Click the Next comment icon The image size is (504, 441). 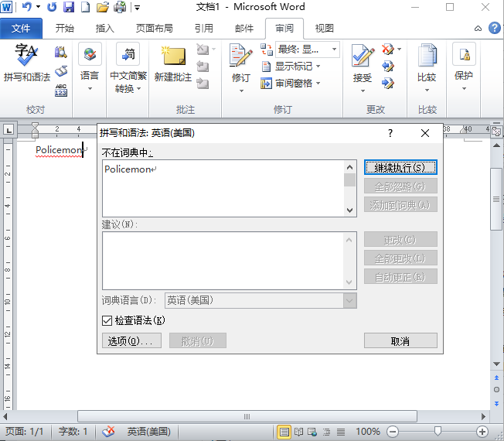point(203,84)
